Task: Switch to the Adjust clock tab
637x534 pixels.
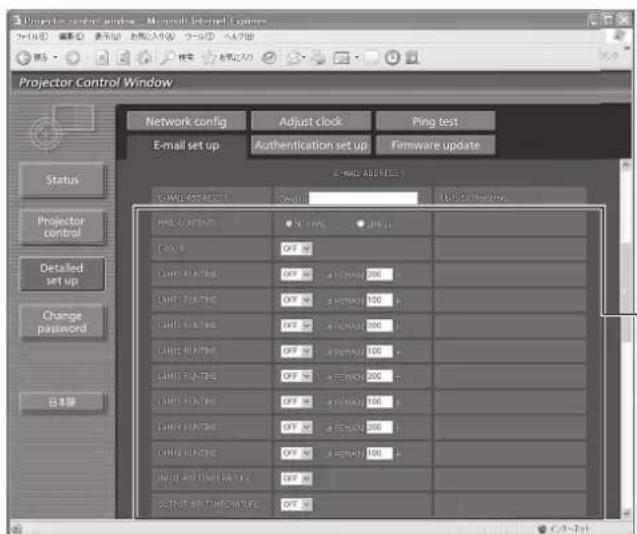Action: tap(311, 121)
